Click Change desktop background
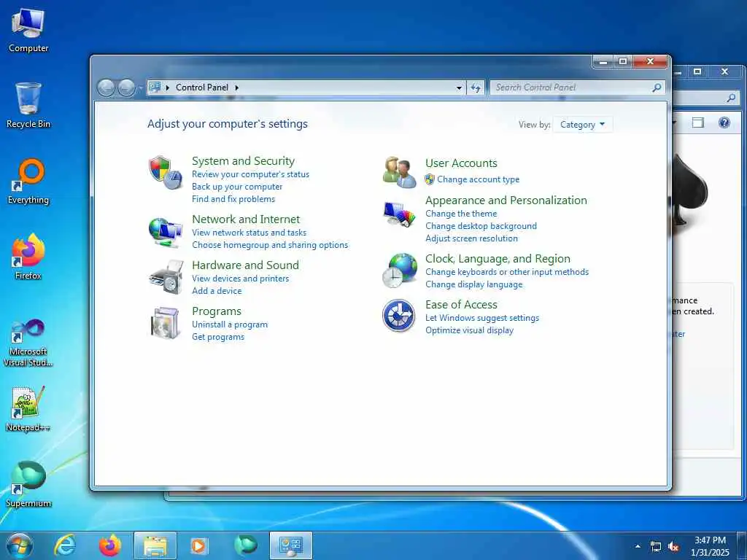 481,226
